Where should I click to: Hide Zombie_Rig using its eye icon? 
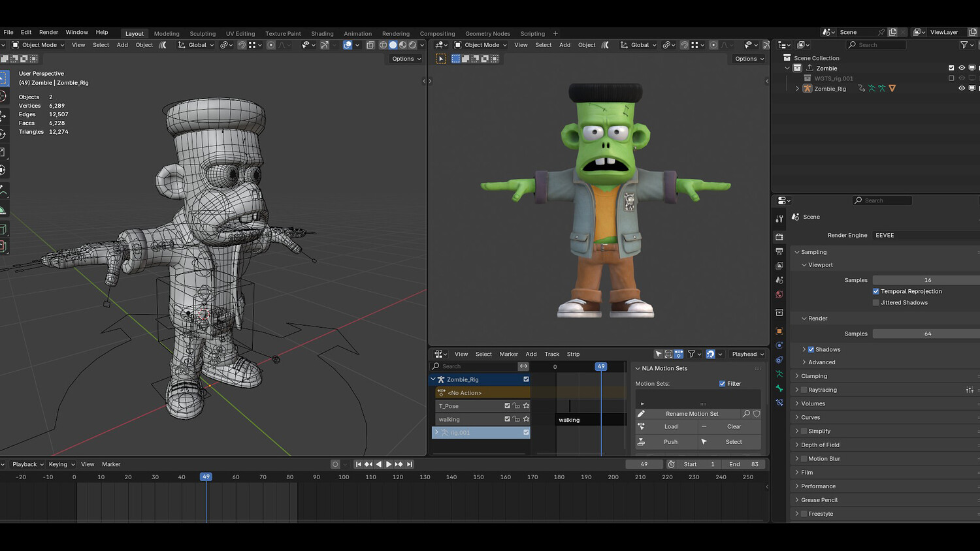coord(962,88)
